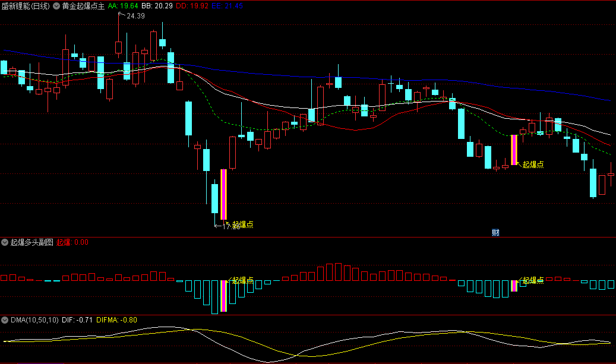616x364 pixels.
Task: Click the stock title 盛新锂能(日线)
Action: 26,6
